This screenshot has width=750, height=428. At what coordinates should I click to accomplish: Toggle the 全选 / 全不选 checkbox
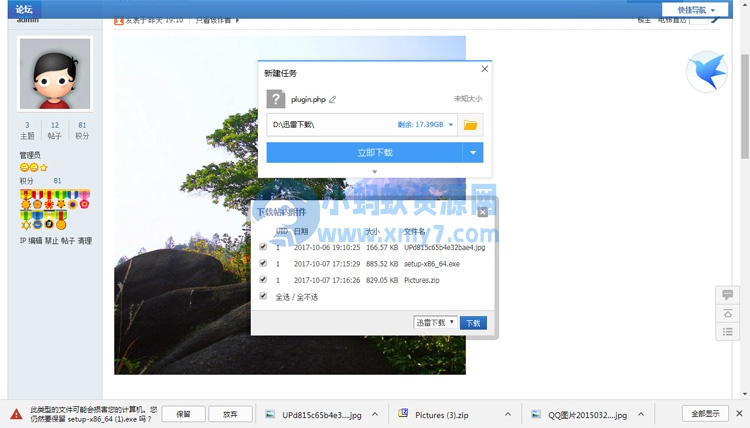pyautogui.click(x=263, y=297)
